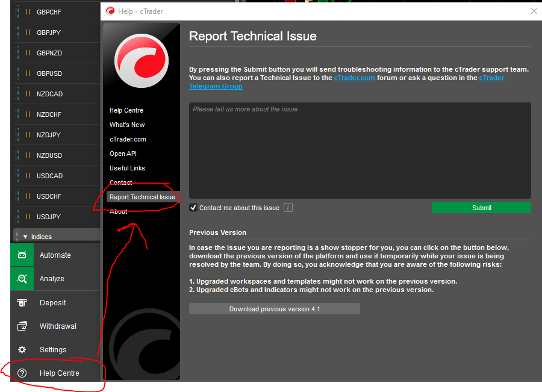This screenshot has width=542, height=392.
Task: Open Useful Links section
Action: click(127, 168)
